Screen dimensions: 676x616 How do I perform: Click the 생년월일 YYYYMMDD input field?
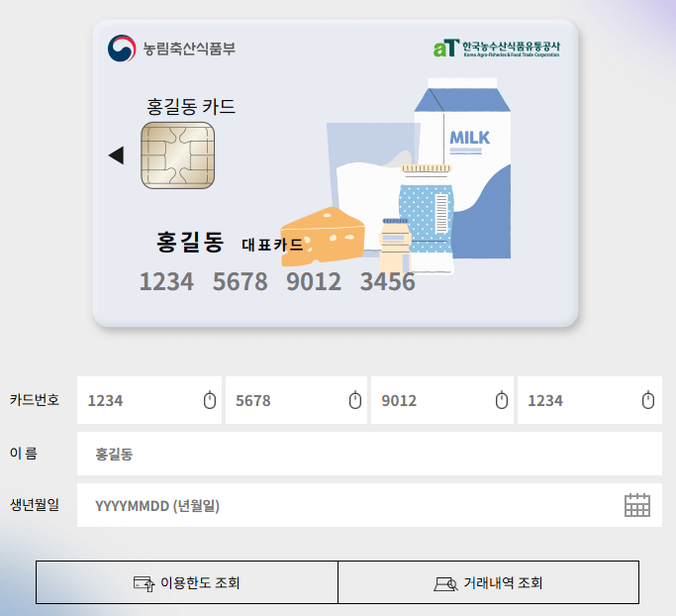369,505
